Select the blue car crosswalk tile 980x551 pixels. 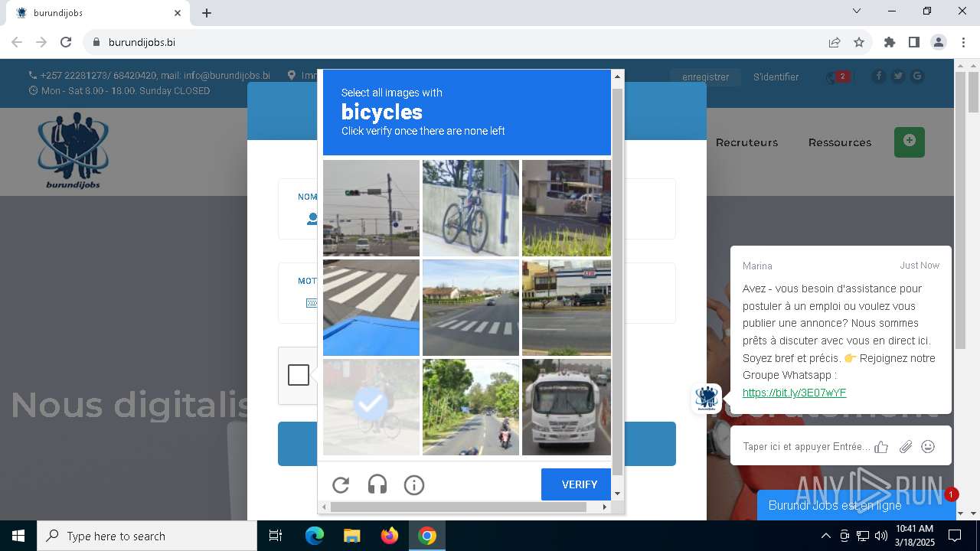click(371, 308)
